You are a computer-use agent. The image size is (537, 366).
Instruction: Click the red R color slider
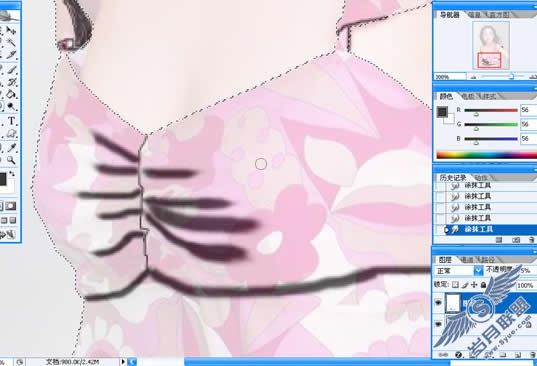point(491,110)
